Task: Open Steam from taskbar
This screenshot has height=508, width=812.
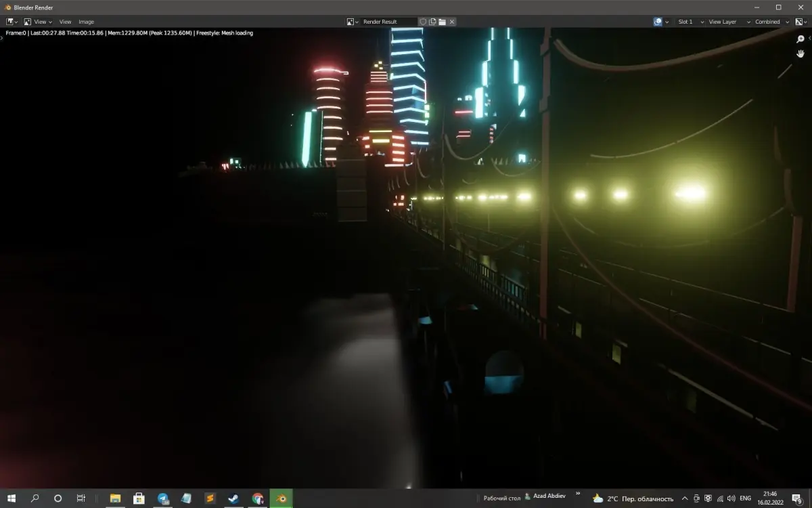Action: tap(233, 499)
